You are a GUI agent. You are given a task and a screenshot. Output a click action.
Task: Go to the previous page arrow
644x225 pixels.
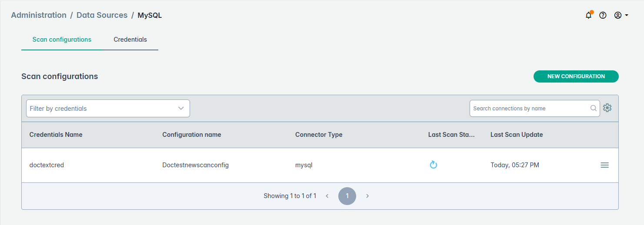(x=327, y=196)
